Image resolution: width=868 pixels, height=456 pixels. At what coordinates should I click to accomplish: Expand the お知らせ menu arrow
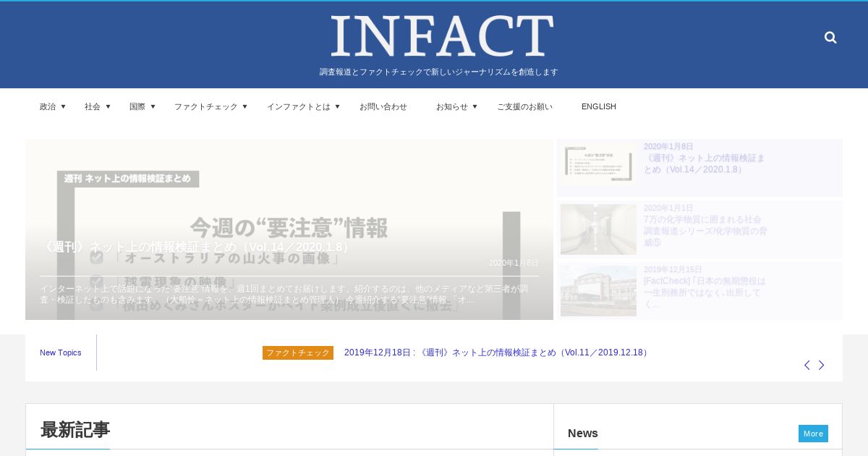pyautogui.click(x=475, y=106)
